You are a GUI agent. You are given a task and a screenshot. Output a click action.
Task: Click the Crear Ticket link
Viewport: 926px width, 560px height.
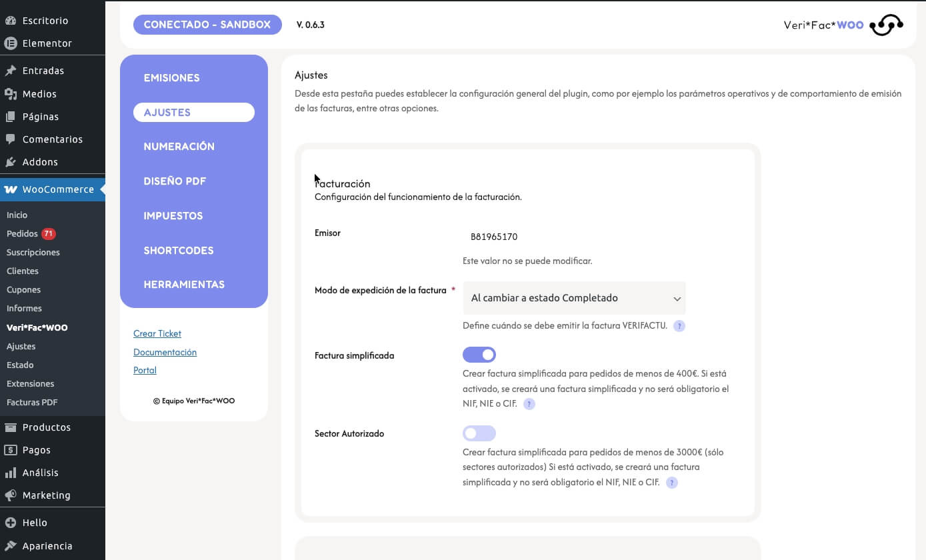157,333
